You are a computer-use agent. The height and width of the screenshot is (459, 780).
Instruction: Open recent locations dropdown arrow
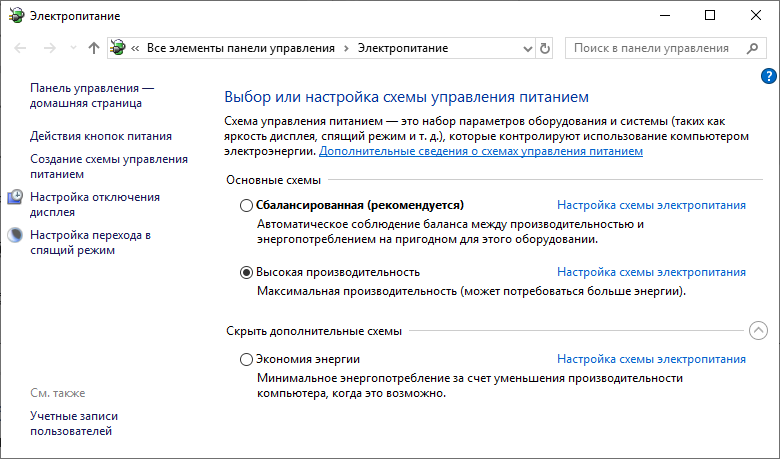[73, 48]
